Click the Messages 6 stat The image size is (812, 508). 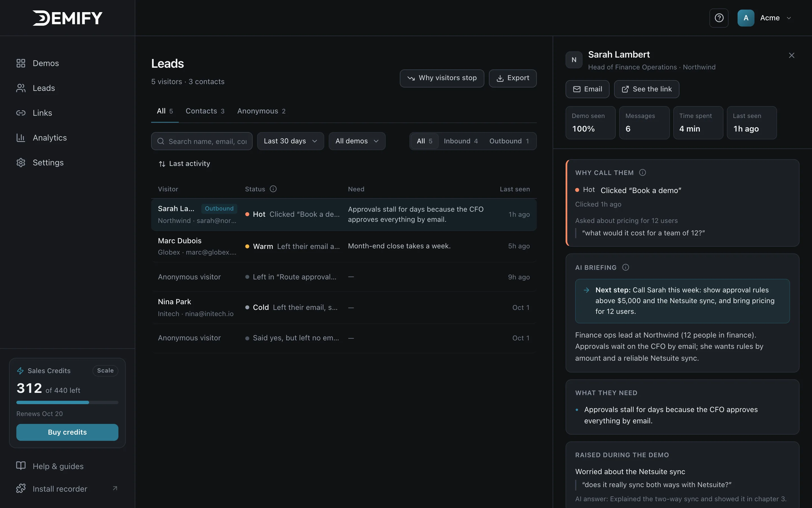coord(644,123)
